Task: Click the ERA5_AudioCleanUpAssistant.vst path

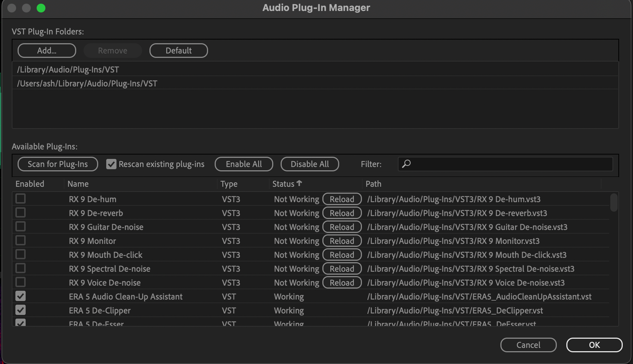Action: (479, 297)
